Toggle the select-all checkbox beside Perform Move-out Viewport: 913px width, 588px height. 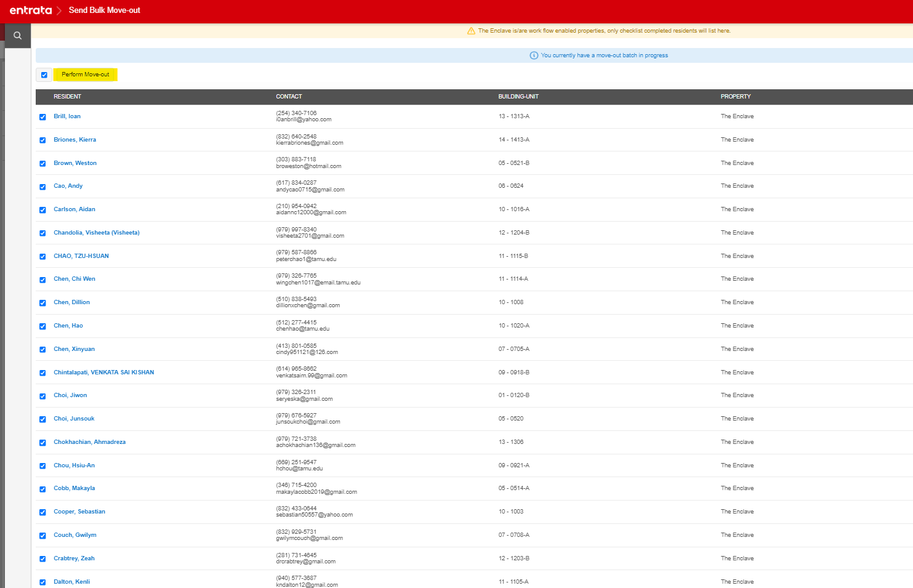coord(44,75)
